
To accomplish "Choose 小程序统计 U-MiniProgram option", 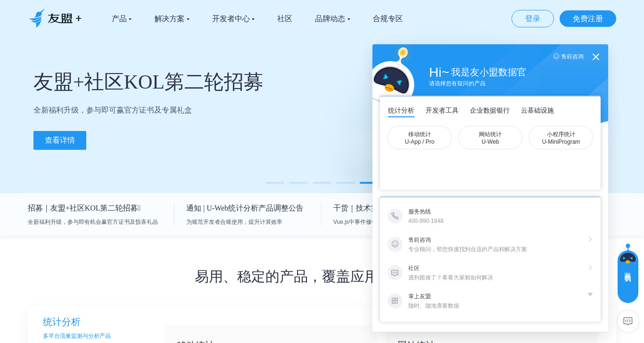I will 561,138.
